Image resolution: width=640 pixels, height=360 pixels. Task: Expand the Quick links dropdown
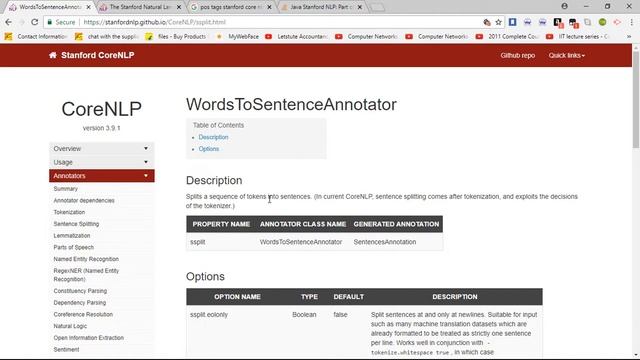point(567,55)
